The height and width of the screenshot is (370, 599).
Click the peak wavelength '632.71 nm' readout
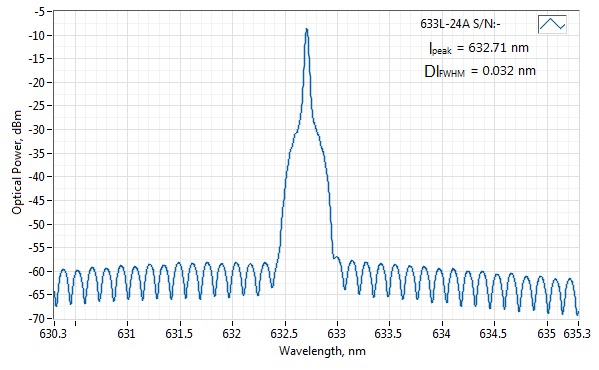coord(499,48)
